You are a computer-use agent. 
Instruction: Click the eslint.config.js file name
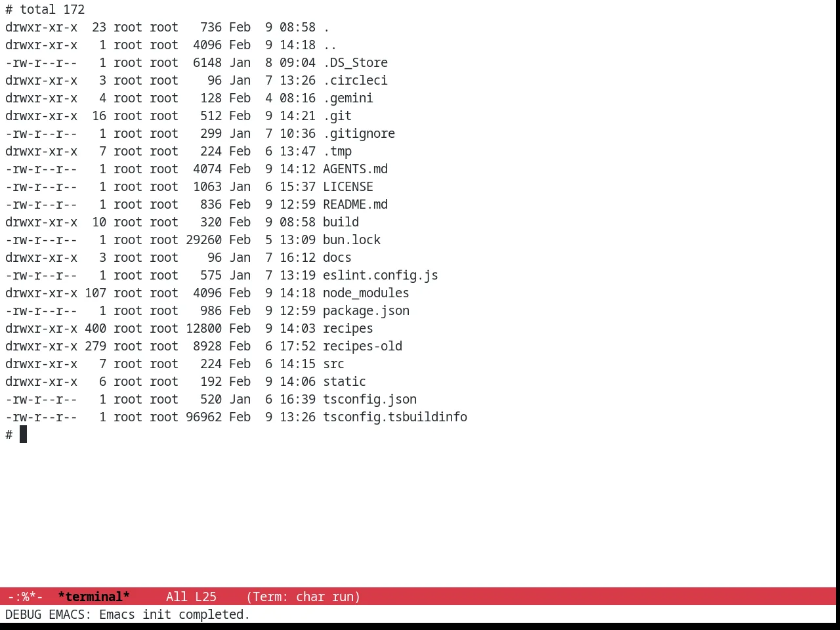[x=381, y=275]
